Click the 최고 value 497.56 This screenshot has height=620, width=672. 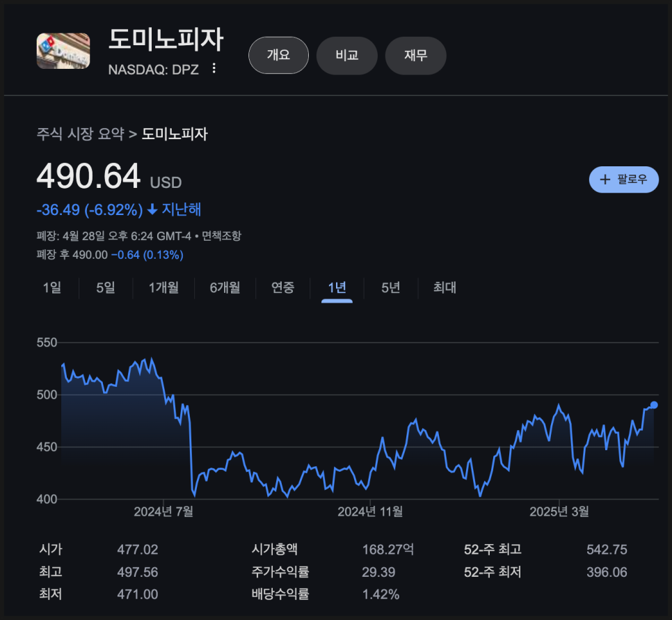[138, 572]
